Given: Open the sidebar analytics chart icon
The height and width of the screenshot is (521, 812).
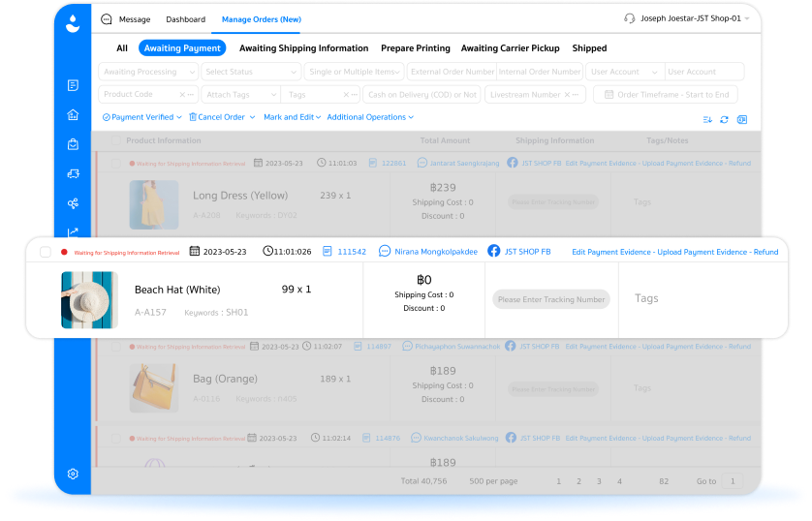Looking at the screenshot, I should [x=73, y=231].
